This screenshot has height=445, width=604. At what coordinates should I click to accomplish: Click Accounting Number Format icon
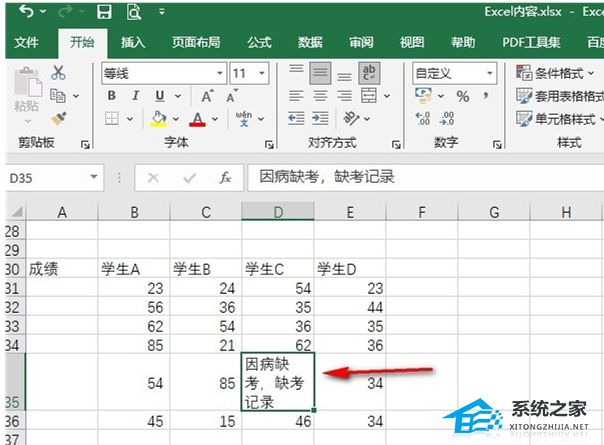[x=423, y=96]
